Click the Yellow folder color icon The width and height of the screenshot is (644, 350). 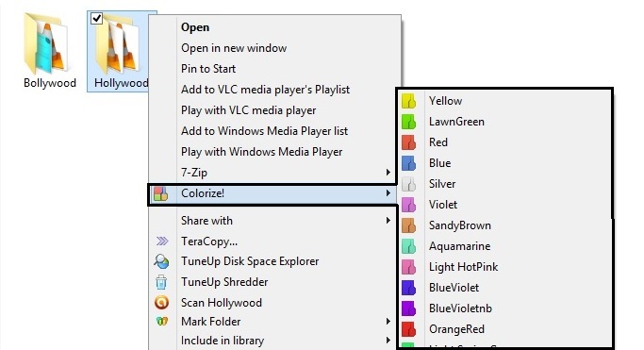[408, 101]
